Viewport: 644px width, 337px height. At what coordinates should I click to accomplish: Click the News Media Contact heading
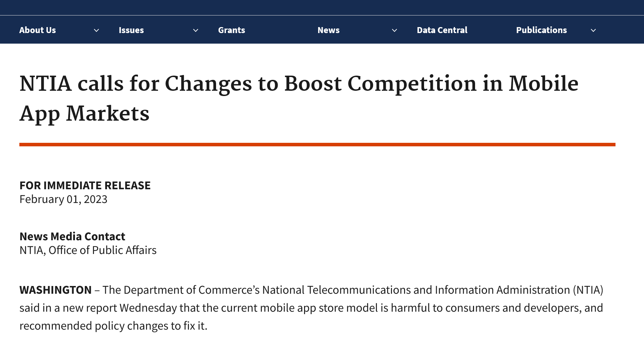(72, 236)
